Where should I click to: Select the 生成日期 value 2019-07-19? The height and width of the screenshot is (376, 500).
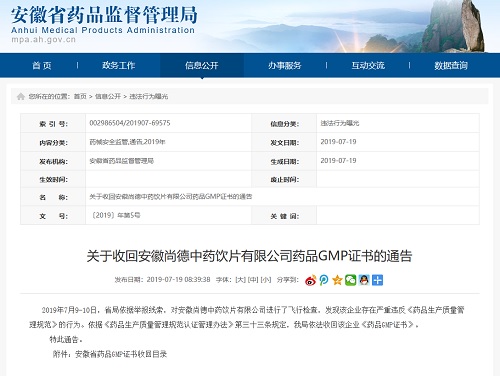(x=338, y=161)
